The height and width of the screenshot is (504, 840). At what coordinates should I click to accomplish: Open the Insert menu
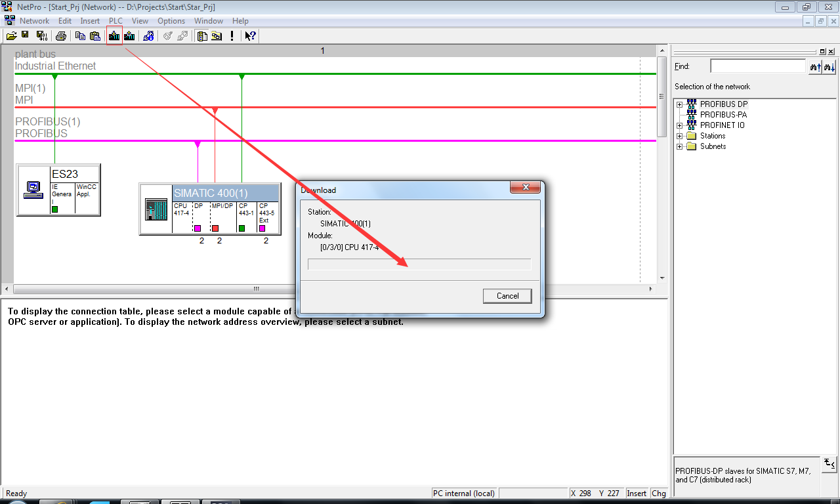click(x=90, y=21)
